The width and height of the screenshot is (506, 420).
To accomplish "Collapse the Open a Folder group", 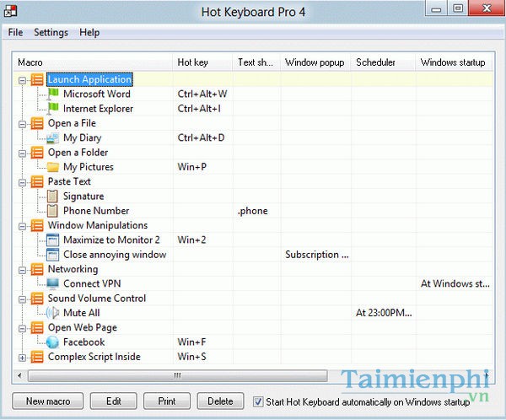I will pos(22,153).
